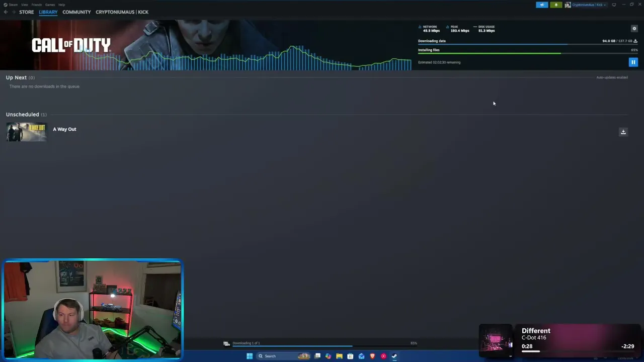
Task: Click the A Way Out title
Action: click(64, 129)
